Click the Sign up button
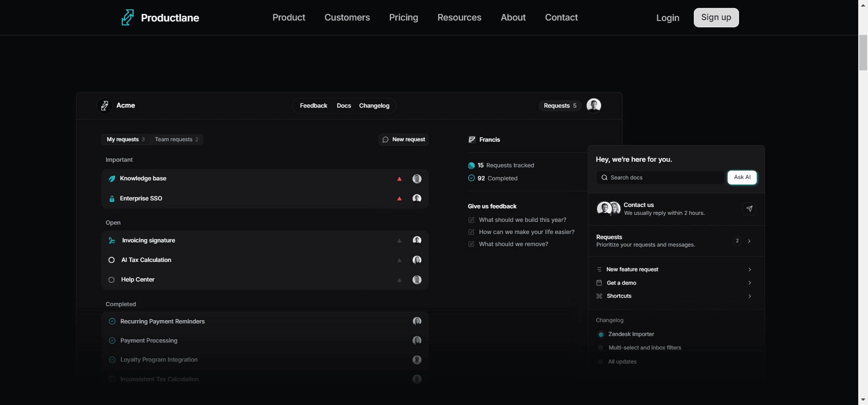 [716, 17]
